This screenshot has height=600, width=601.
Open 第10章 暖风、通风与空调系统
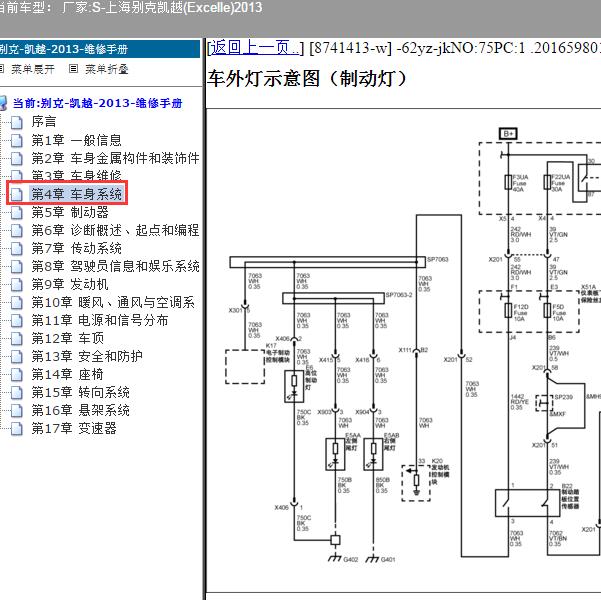tap(113, 302)
